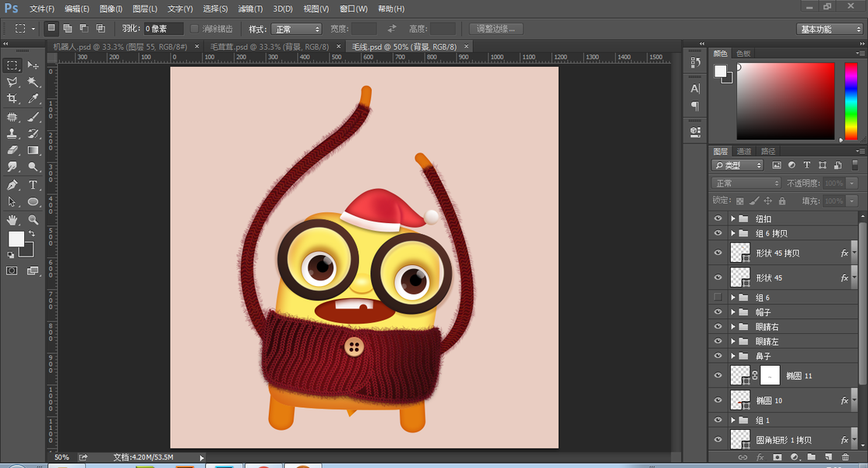This screenshot has height=468, width=868.
Task: Select the Type tool
Action: point(34,185)
